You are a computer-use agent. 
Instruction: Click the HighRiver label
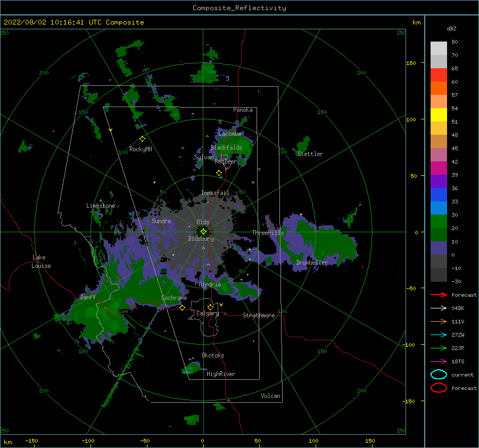[x=221, y=374]
